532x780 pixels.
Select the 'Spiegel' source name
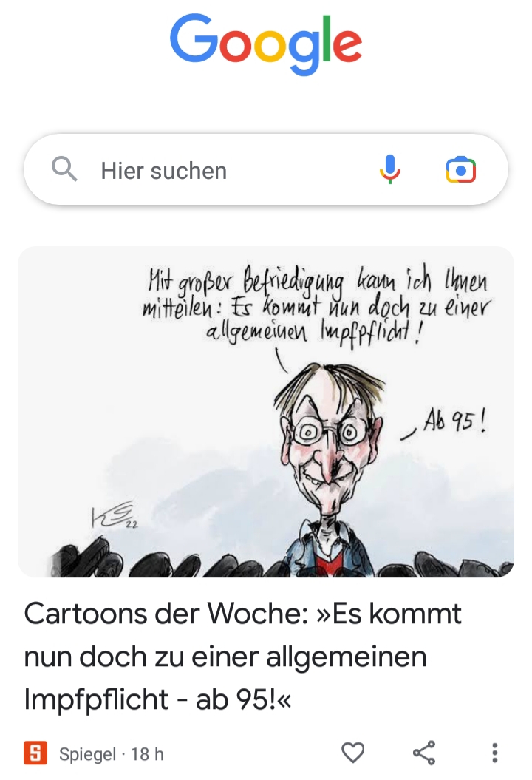pos(87,754)
